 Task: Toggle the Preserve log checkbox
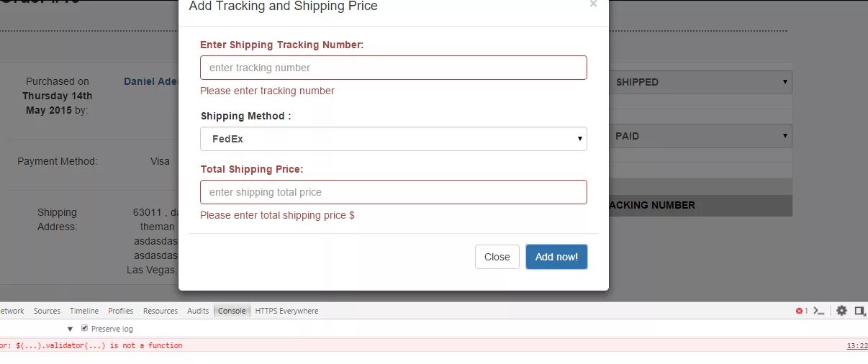(85, 329)
